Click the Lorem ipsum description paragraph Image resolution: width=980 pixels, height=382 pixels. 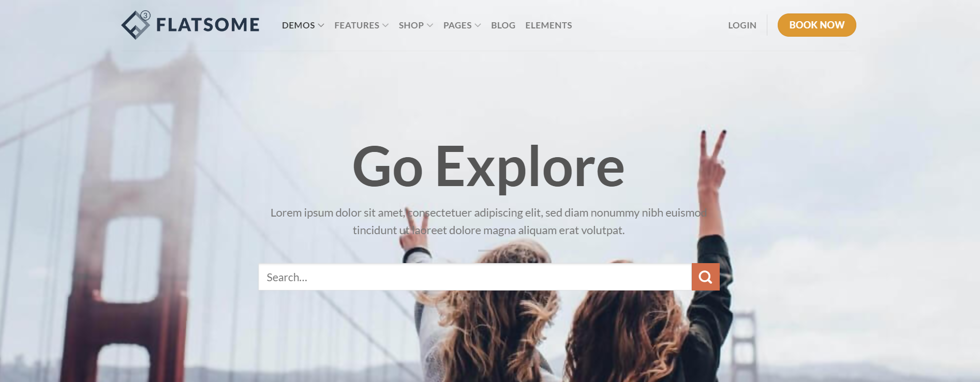point(488,221)
